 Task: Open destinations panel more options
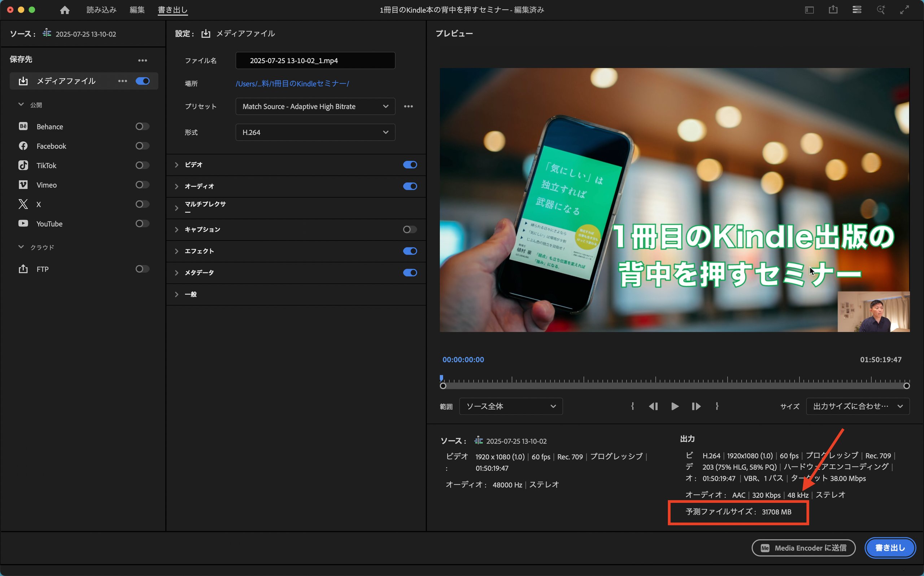point(143,60)
